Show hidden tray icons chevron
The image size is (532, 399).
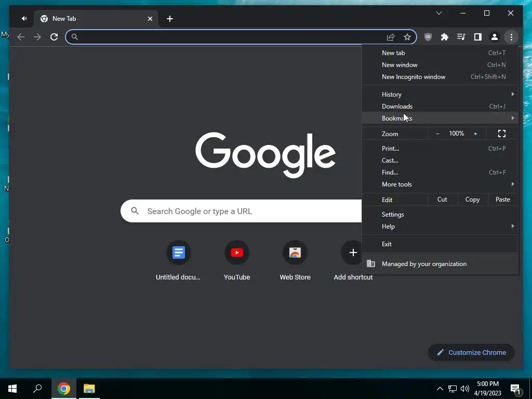[440, 389]
